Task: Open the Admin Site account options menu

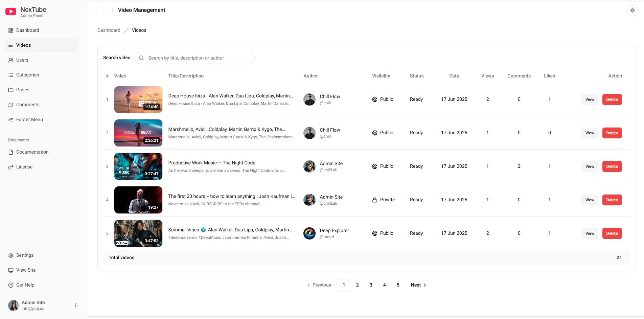Action: (x=76, y=305)
